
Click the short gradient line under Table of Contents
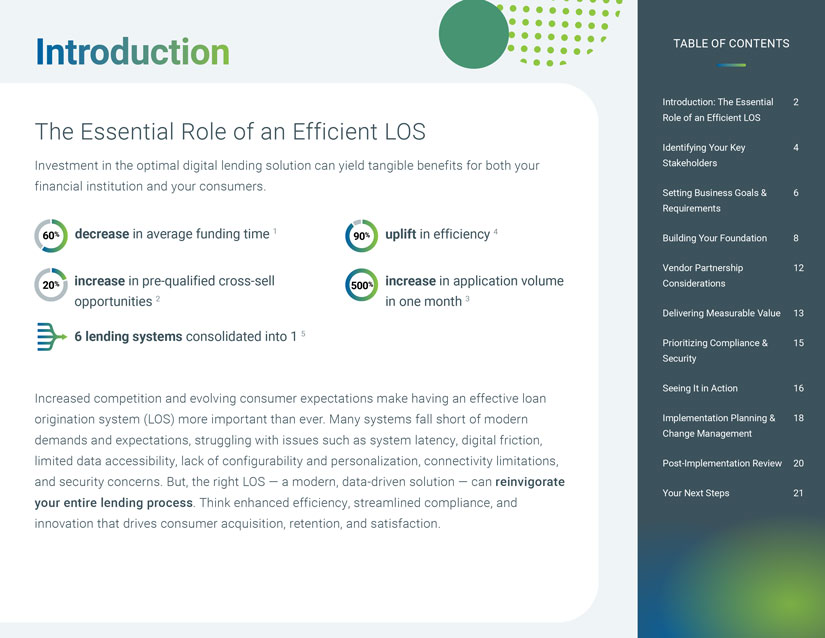coord(731,65)
